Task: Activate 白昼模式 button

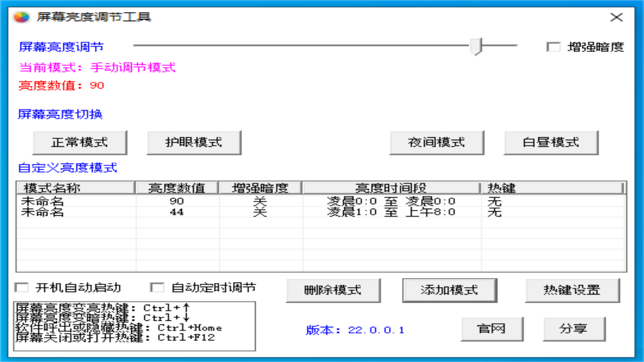Action: [551, 142]
